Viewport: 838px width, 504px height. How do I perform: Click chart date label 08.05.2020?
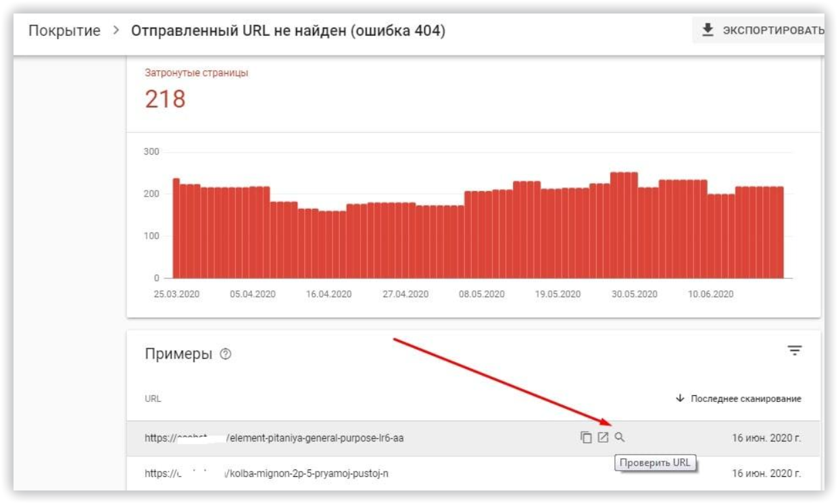(482, 295)
